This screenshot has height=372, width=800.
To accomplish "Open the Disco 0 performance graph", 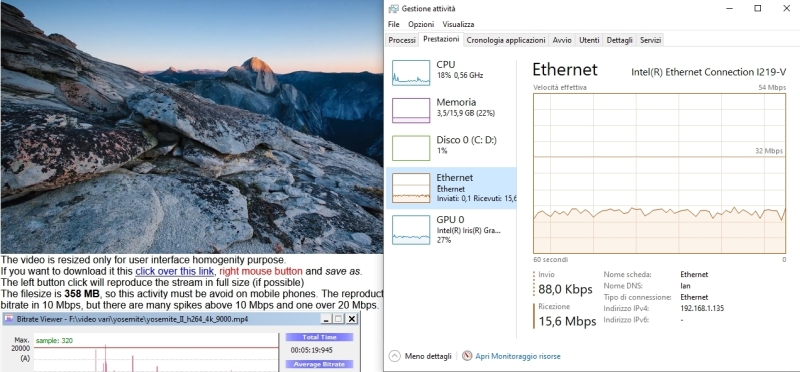I will 411,148.
